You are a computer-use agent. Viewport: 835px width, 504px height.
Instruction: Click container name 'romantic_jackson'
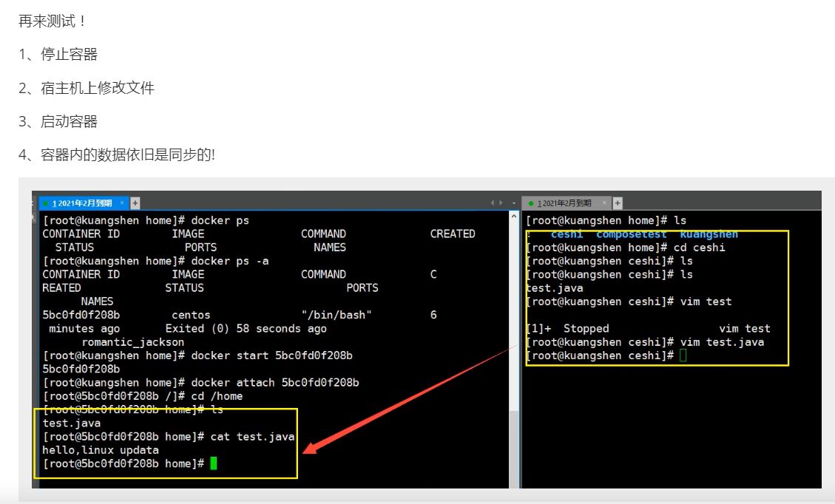click(x=132, y=342)
